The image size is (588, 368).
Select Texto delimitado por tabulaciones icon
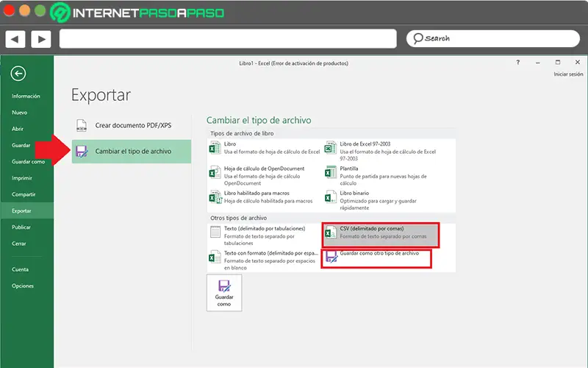[215, 232]
